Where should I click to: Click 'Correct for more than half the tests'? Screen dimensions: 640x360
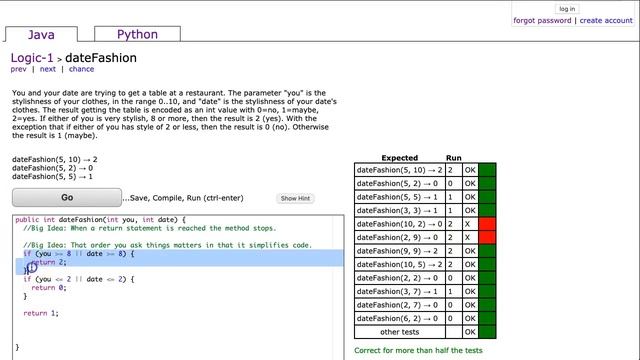point(418,350)
